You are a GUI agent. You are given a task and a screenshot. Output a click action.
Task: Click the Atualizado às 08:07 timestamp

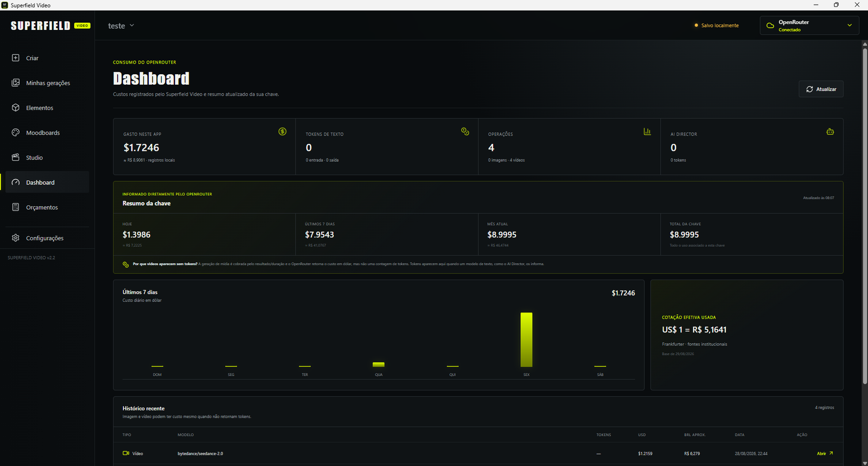pos(819,198)
